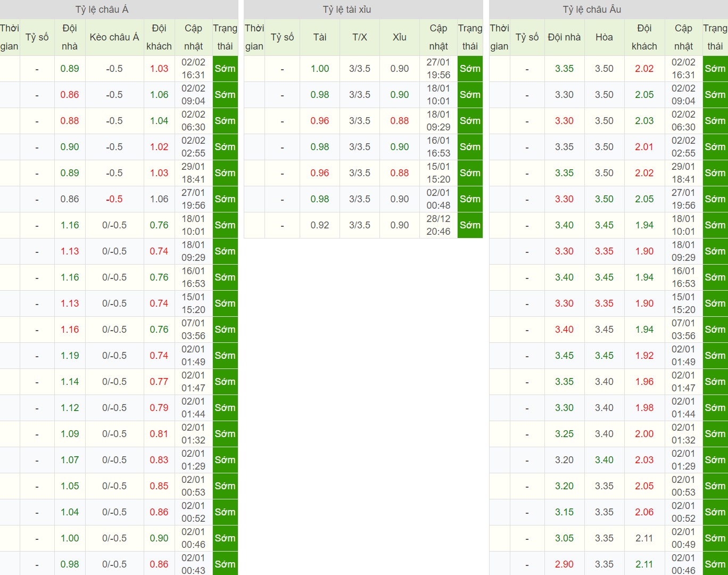This screenshot has width=728, height=575.
Task: Click away odds 0.83 in châu Á table
Action: [x=159, y=460]
